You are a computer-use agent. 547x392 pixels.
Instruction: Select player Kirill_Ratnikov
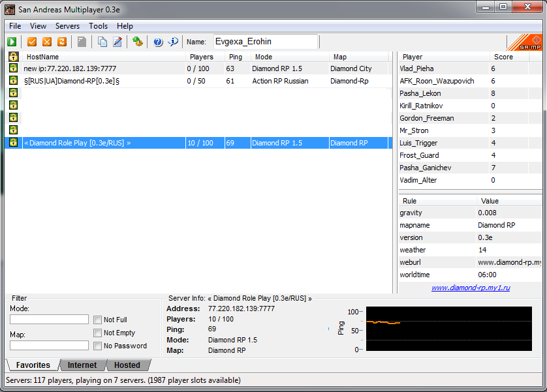(470, 106)
